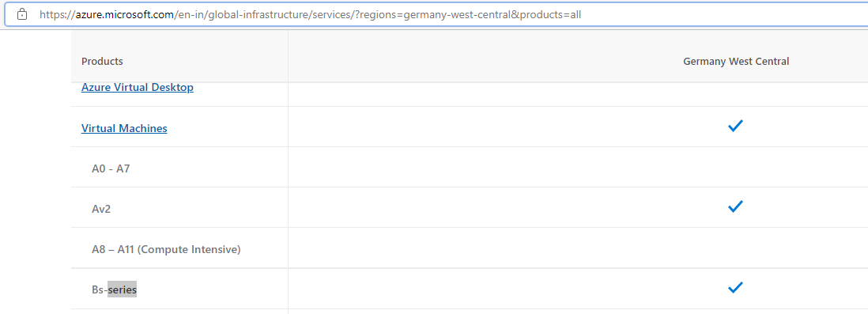Click the site info lock icon

click(21, 14)
